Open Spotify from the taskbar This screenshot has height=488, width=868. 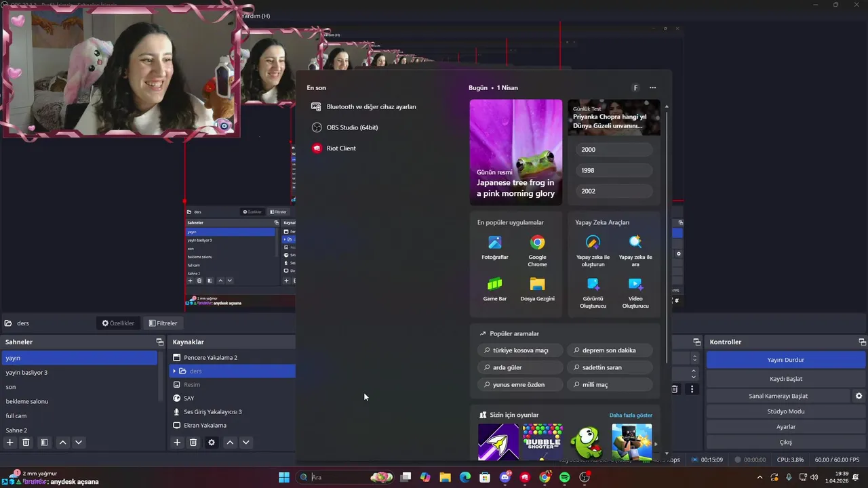coord(565,477)
